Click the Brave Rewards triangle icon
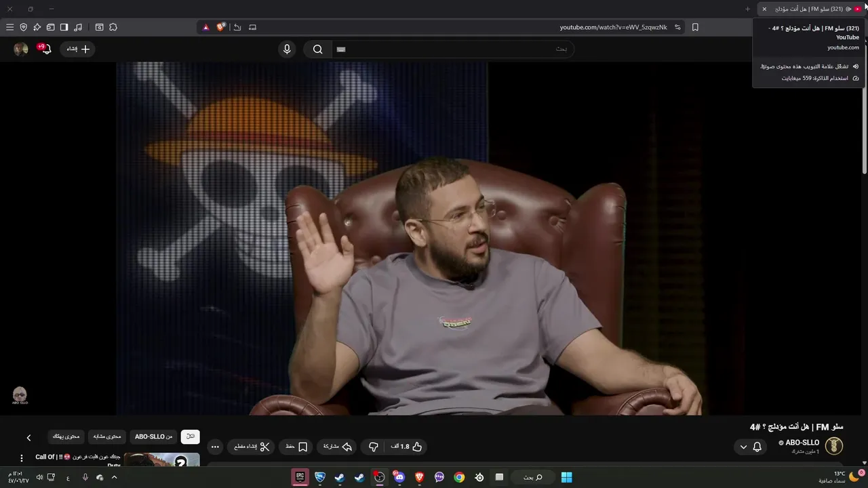Image resolution: width=868 pixels, height=488 pixels. 206,27
